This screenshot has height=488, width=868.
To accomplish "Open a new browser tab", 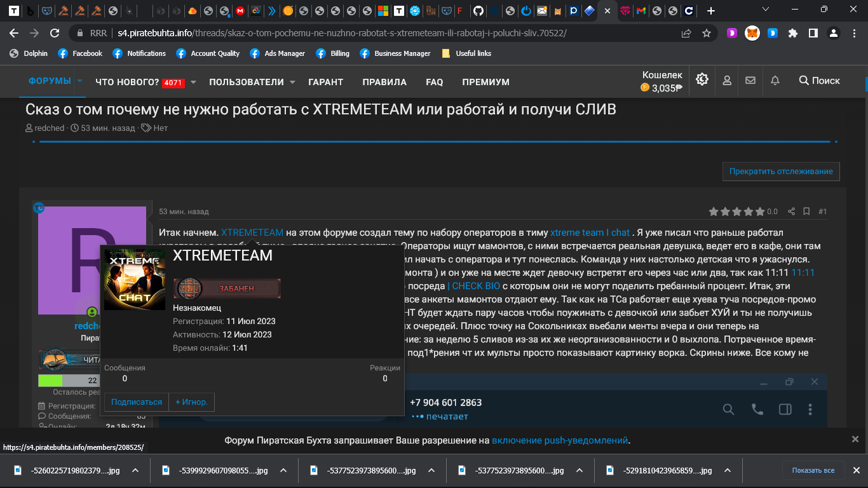I will [711, 11].
